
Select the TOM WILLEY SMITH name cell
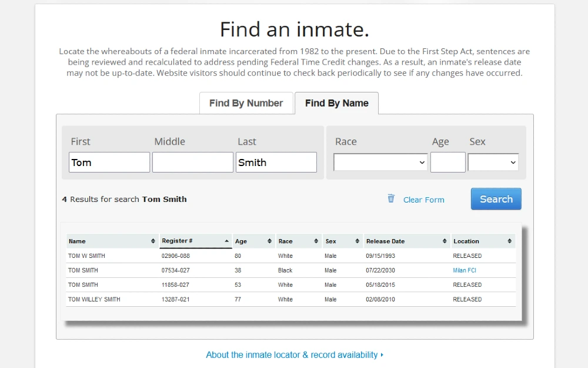tap(94, 299)
